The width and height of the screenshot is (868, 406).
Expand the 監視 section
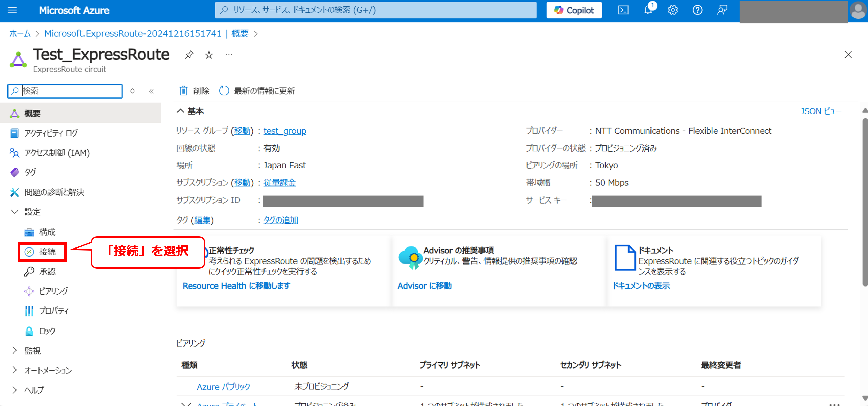click(x=14, y=350)
